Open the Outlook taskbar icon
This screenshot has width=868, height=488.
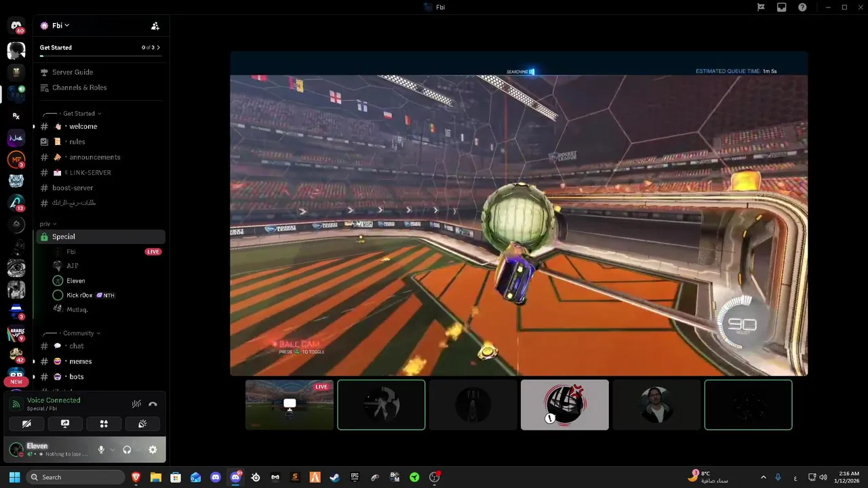(195, 477)
